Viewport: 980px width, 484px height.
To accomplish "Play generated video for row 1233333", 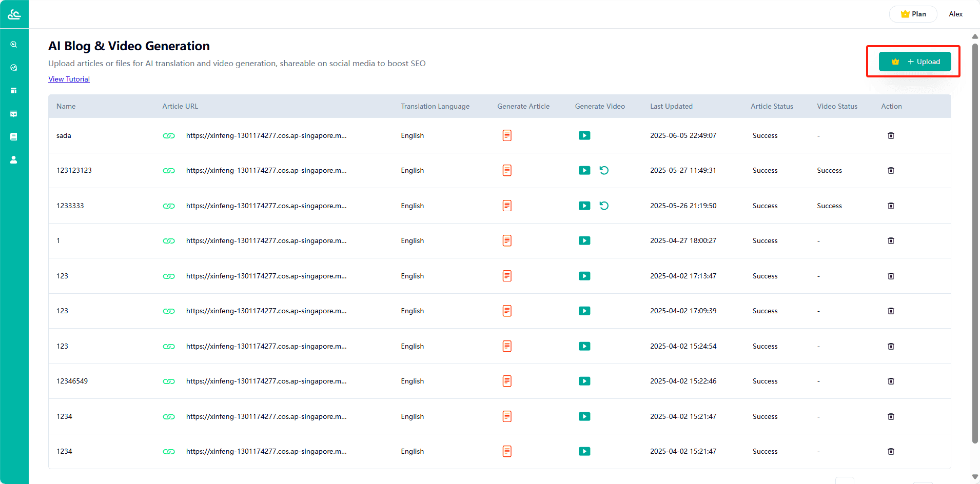I will (x=584, y=206).
